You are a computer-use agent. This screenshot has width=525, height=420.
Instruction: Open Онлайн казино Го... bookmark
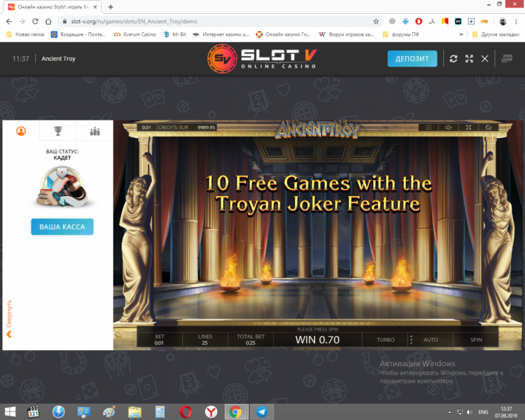[x=283, y=34]
